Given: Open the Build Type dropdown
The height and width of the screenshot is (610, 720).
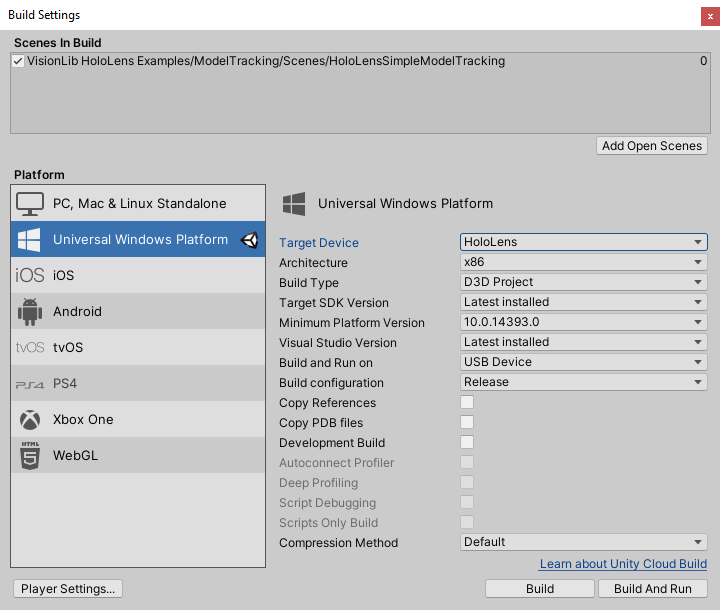Looking at the screenshot, I should coord(583,282).
